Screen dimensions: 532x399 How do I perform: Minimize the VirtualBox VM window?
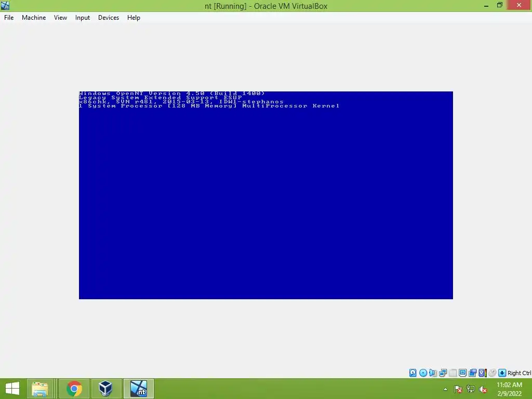[486, 5]
